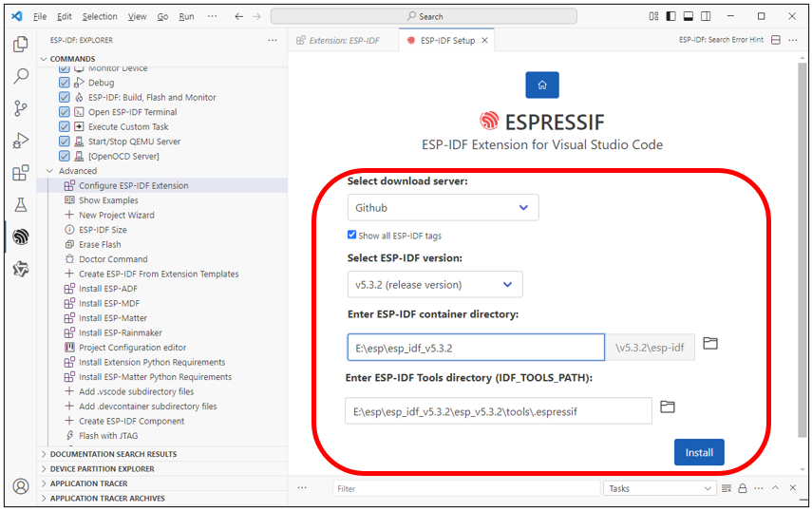Open the Selection menu

(100, 16)
